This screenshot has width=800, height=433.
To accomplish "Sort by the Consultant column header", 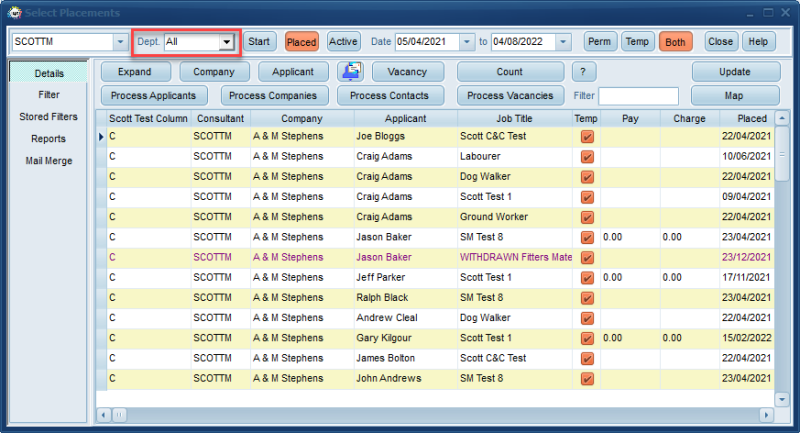I will coord(221,118).
